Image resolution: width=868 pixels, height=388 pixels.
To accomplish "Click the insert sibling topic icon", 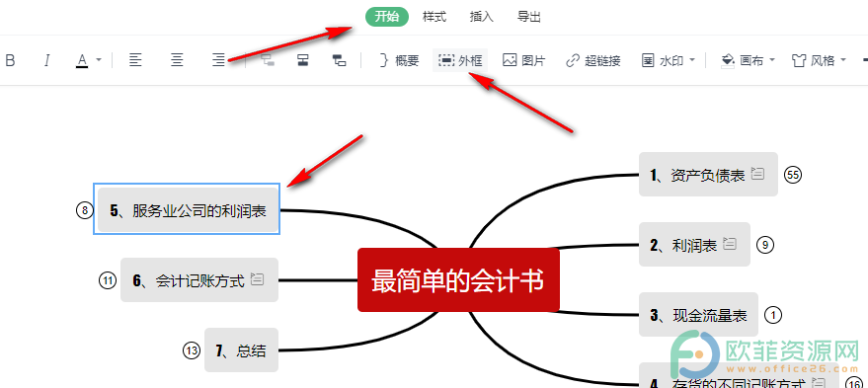I will [x=303, y=60].
